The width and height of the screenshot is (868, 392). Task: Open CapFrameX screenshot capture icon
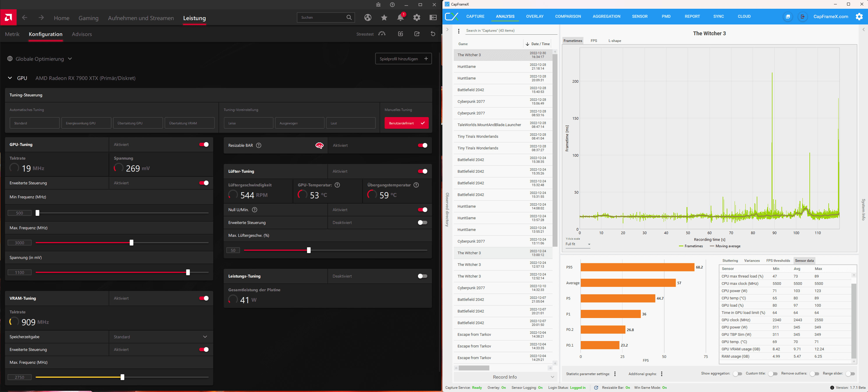click(788, 17)
